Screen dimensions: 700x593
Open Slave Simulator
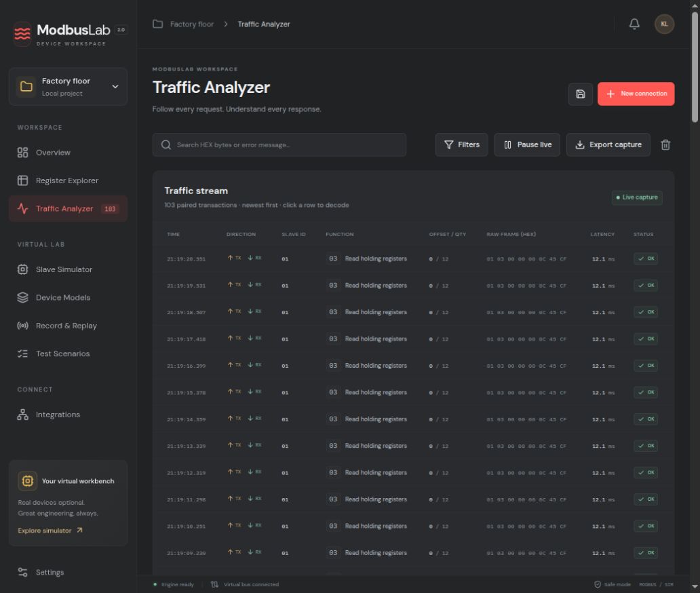click(69, 269)
